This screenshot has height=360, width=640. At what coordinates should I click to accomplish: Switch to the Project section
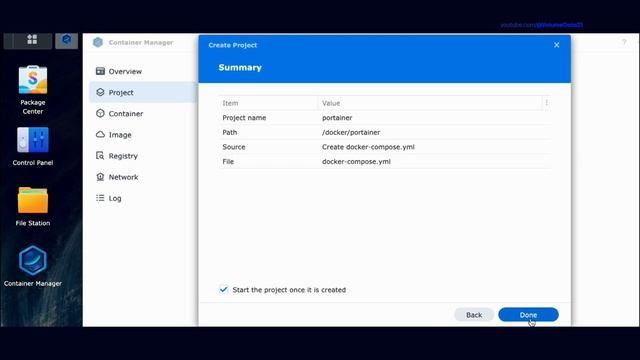(143, 92)
